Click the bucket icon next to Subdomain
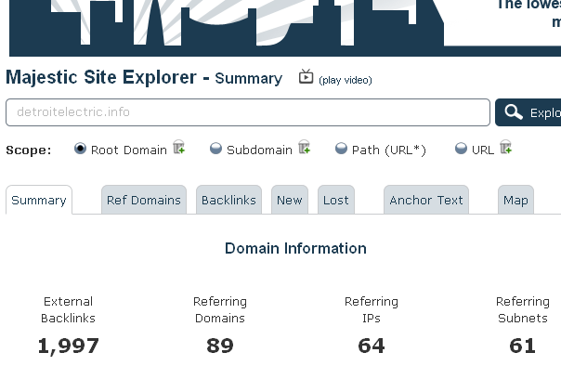The height and width of the screenshot is (392, 561). 304,148
